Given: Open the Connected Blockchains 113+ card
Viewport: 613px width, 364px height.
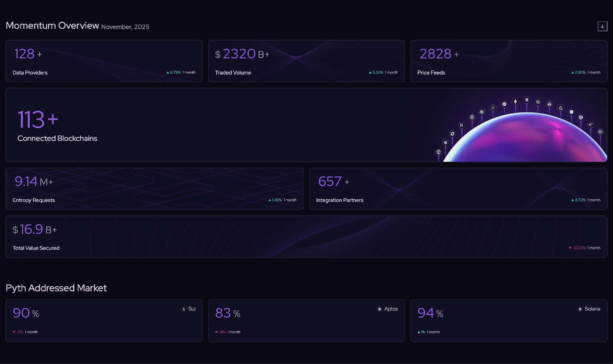Looking at the screenshot, I should click(306, 125).
